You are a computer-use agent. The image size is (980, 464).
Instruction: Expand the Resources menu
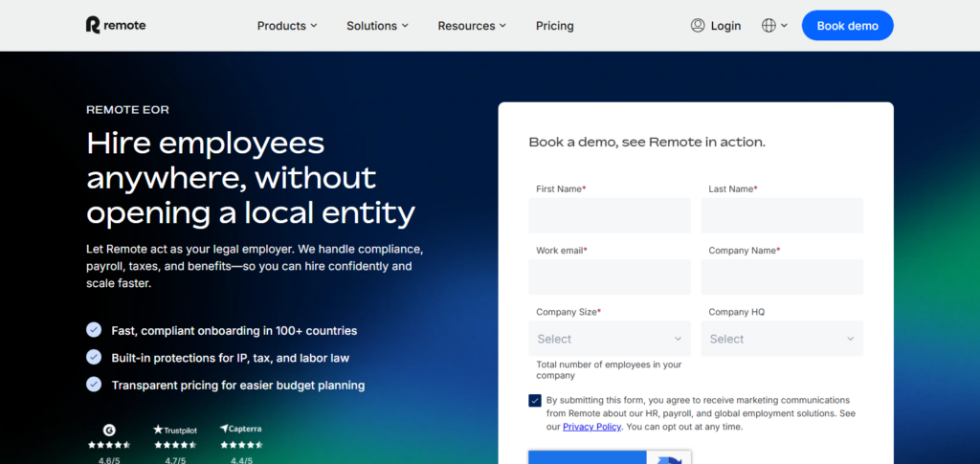[472, 26]
